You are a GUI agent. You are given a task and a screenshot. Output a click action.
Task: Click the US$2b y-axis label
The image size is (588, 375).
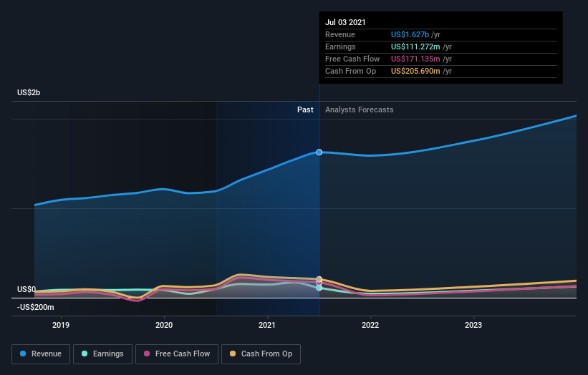(29, 92)
